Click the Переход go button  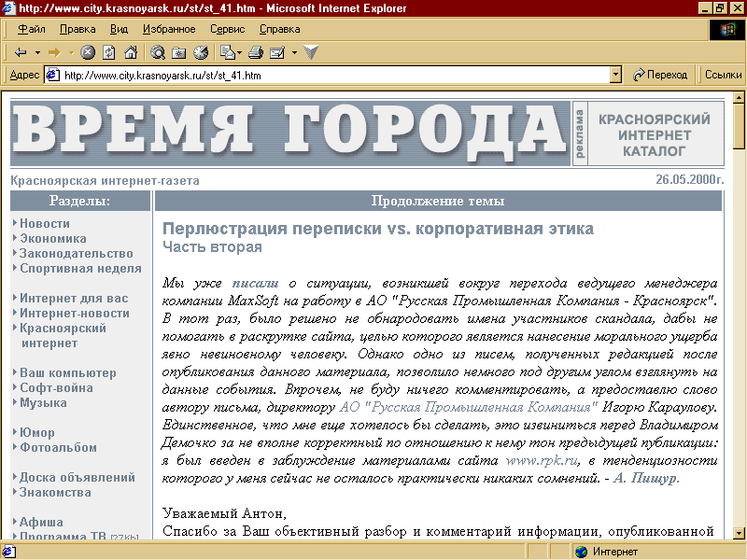(x=660, y=75)
